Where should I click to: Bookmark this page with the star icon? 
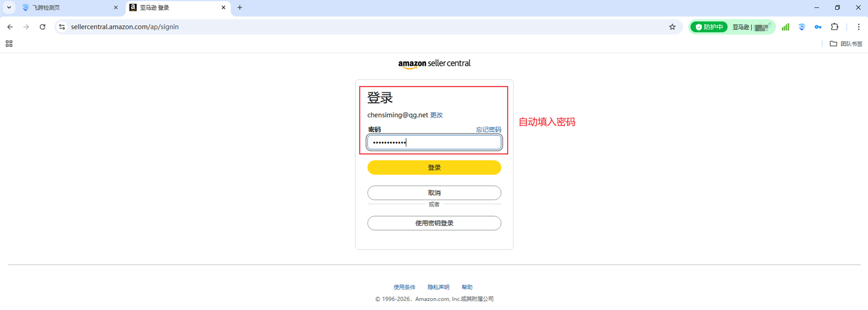point(672,26)
